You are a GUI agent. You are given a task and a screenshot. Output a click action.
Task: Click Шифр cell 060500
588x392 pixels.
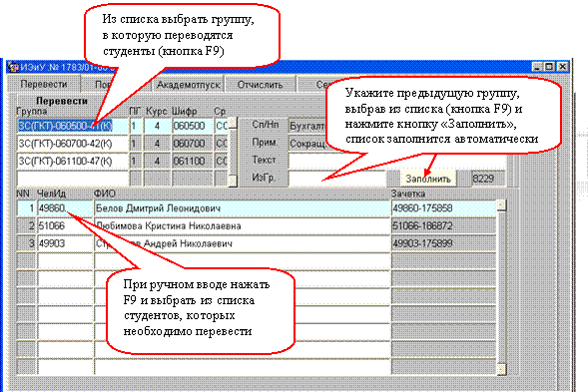coord(192,126)
